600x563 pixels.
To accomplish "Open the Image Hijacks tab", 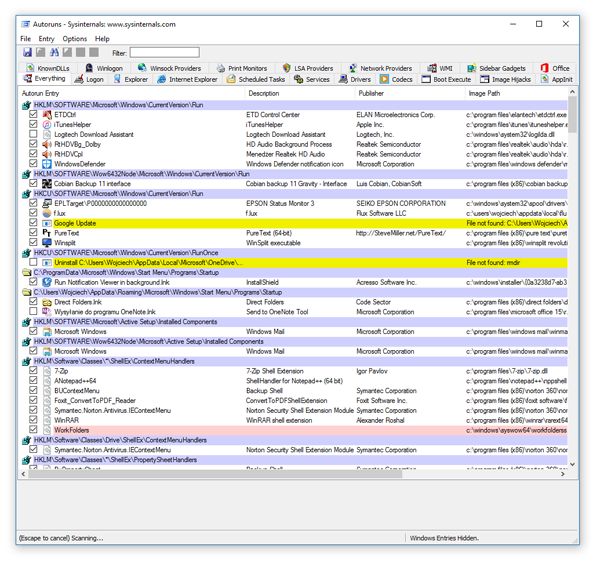I will coord(505,79).
